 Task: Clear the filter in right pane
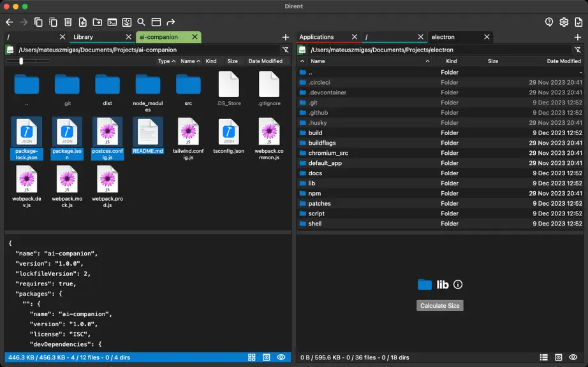578,50
